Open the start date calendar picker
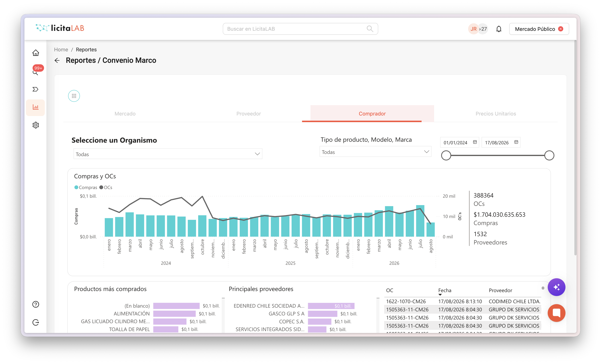This screenshot has height=364, width=601. pyautogui.click(x=475, y=142)
